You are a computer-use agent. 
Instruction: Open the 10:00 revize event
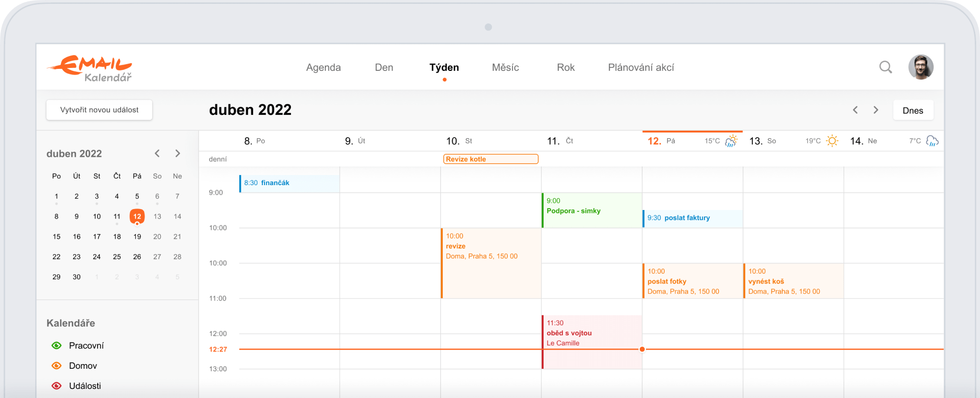(x=491, y=263)
